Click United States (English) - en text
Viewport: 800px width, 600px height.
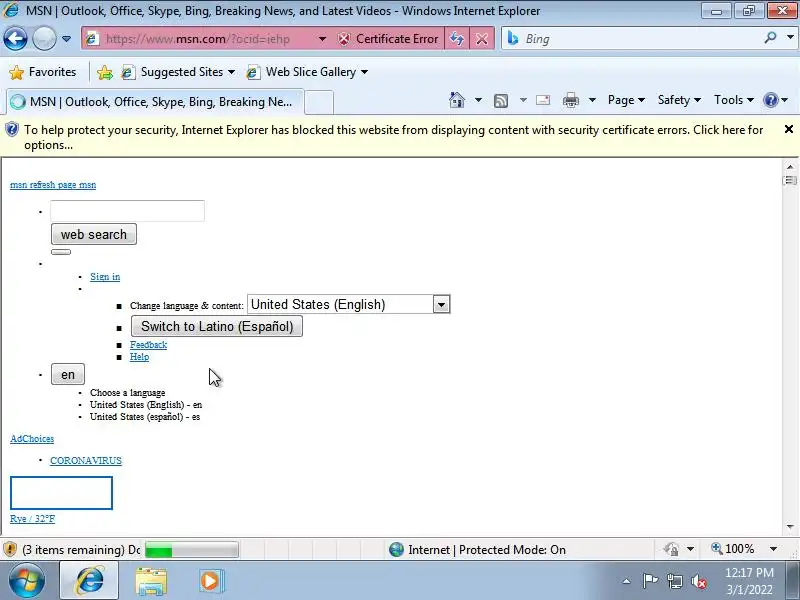coord(146,405)
